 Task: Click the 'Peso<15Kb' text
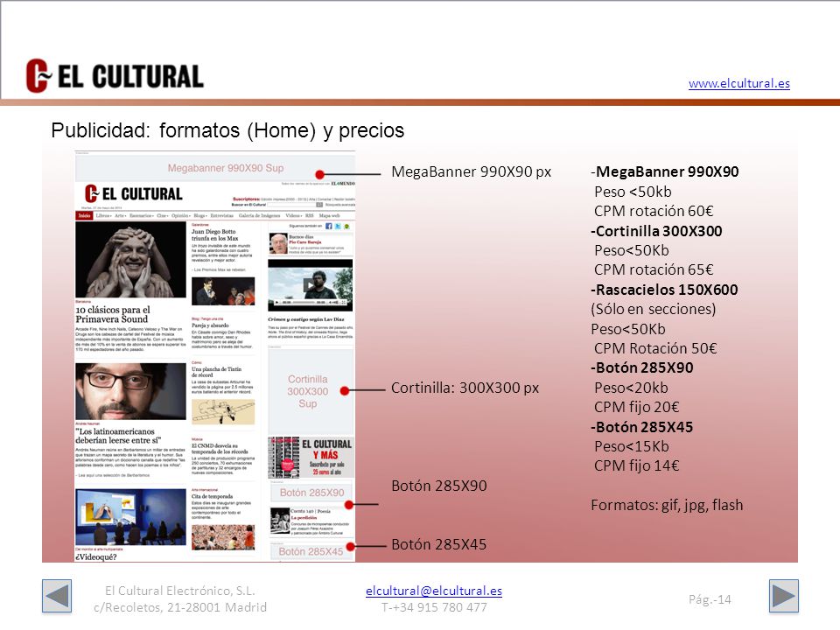tap(632, 446)
